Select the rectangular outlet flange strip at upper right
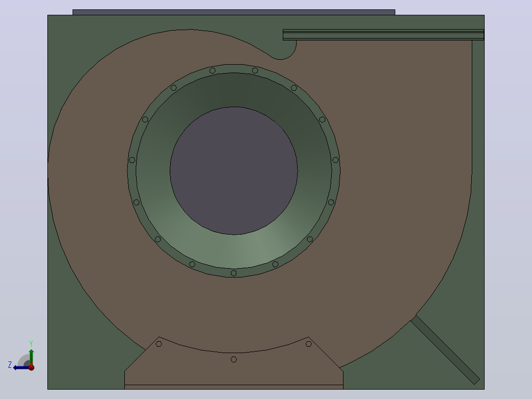This screenshot has height=399, width=532. click(383, 35)
